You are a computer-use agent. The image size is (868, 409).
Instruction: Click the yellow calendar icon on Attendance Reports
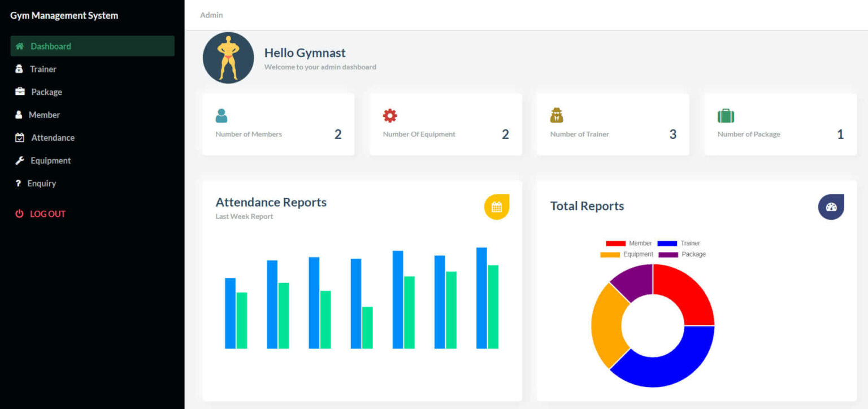[497, 207]
